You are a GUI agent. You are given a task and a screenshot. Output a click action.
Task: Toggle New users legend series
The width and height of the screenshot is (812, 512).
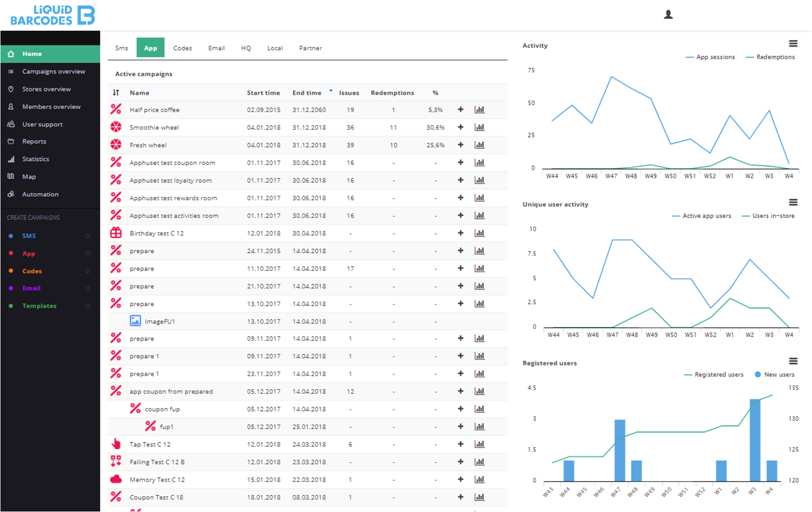(x=774, y=375)
